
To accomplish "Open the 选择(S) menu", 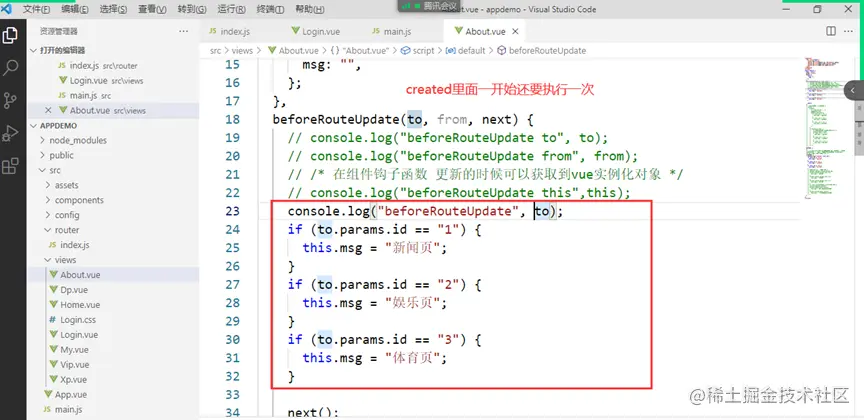I will click(x=114, y=9).
